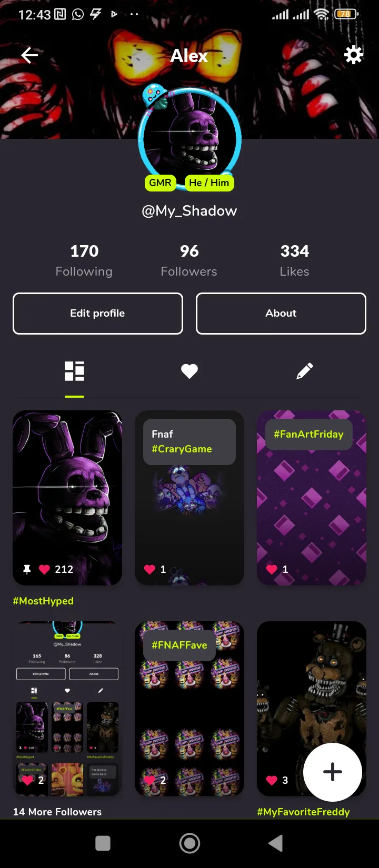Open the Fnaf #CraryGame post
The width and height of the screenshot is (379, 868).
[189, 498]
